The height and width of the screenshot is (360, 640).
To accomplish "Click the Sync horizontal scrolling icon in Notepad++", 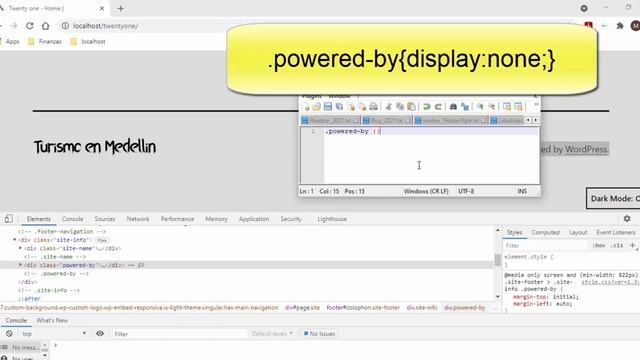I will 518,107.
